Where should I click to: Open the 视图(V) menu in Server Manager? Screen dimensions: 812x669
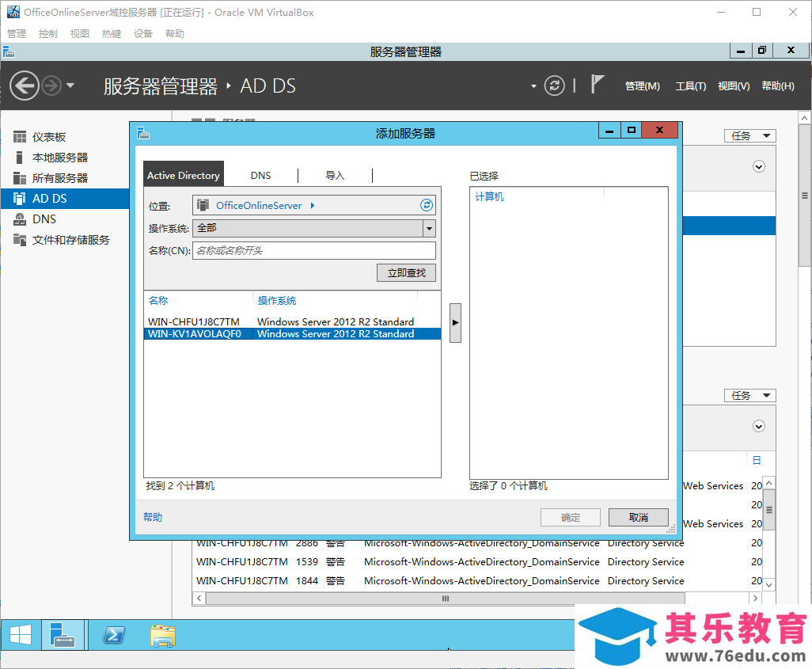pos(734,86)
